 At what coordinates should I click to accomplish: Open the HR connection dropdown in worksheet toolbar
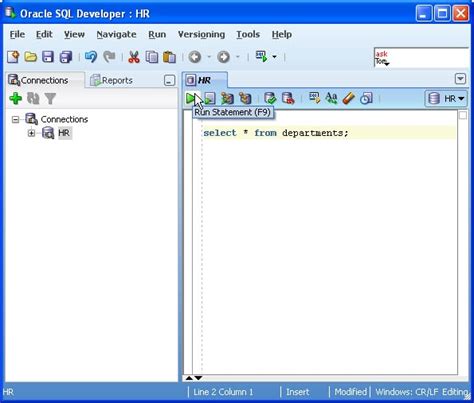[x=446, y=98]
